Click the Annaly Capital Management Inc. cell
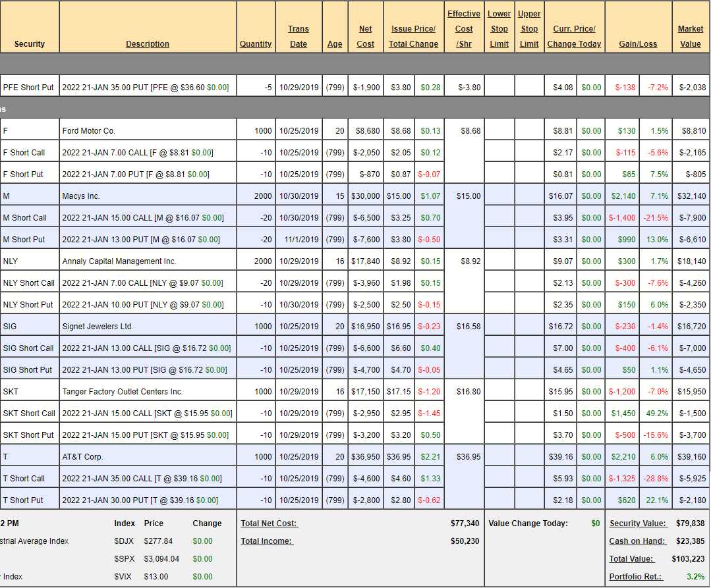 (x=119, y=261)
